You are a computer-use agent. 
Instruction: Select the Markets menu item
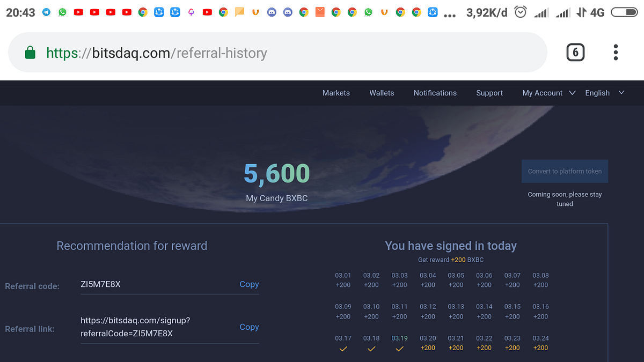point(336,93)
